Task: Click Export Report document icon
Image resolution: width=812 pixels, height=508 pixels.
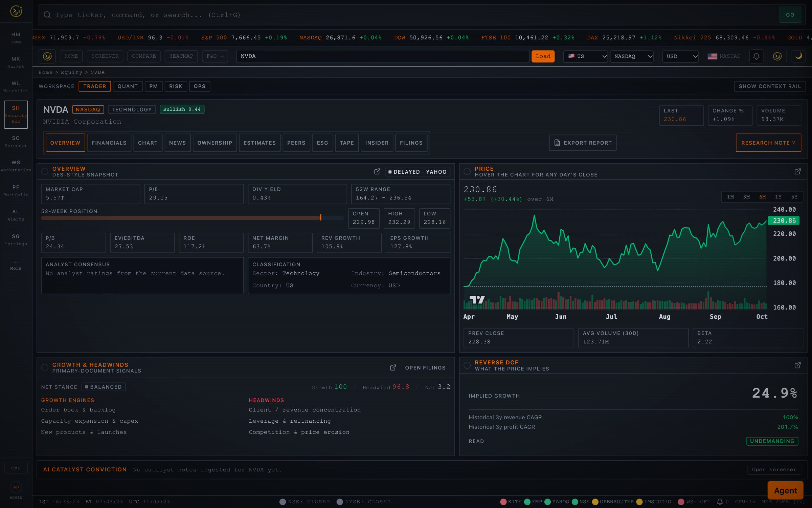Action: click(557, 143)
